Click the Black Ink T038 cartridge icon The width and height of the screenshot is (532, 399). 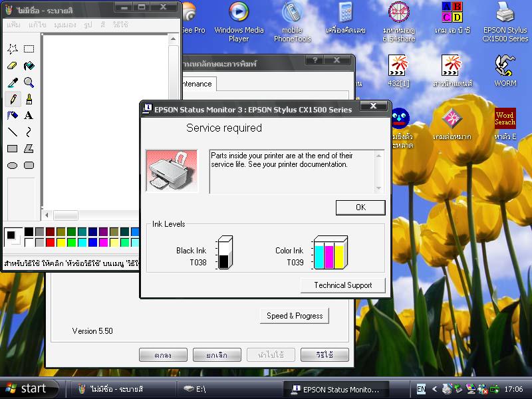coord(225,253)
